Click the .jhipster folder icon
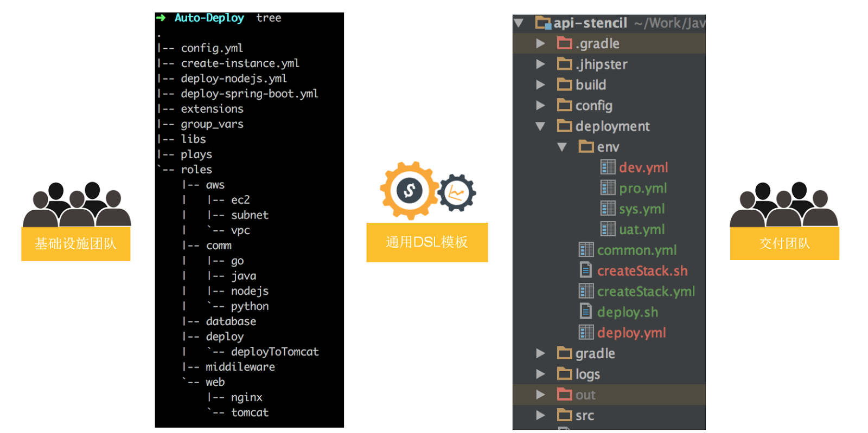868x433 pixels. (565, 64)
